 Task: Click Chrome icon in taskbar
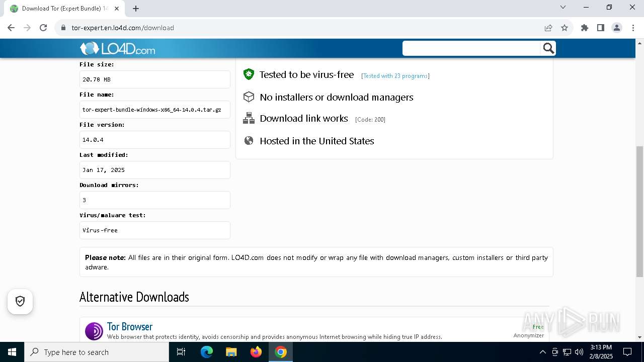click(x=281, y=352)
